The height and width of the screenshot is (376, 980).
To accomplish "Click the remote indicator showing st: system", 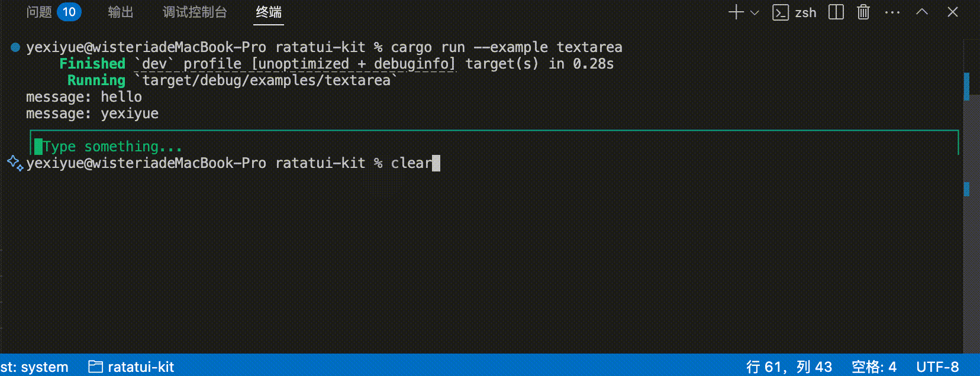I will pos(34,367).
